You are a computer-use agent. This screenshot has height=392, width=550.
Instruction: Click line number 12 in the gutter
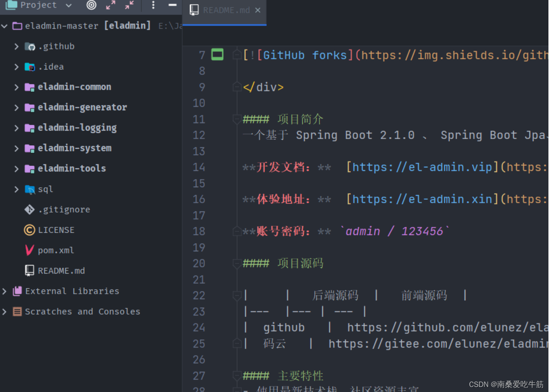tap(199, 135)
